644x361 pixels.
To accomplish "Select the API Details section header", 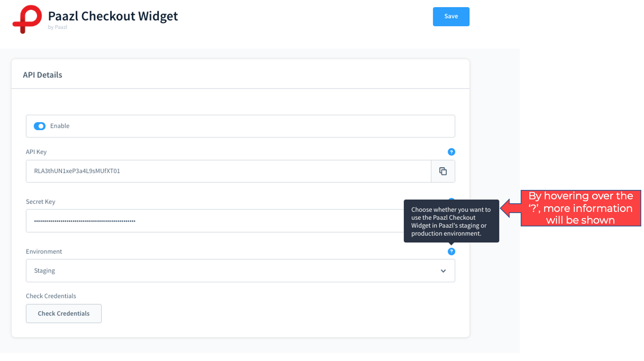I will [x=42, y=75].
